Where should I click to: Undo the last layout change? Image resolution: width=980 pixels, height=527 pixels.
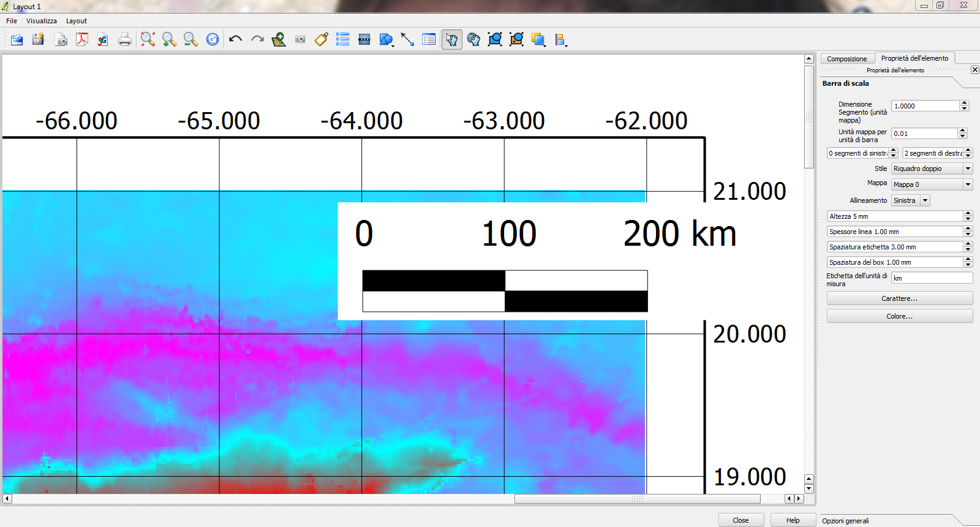[235, 40]
